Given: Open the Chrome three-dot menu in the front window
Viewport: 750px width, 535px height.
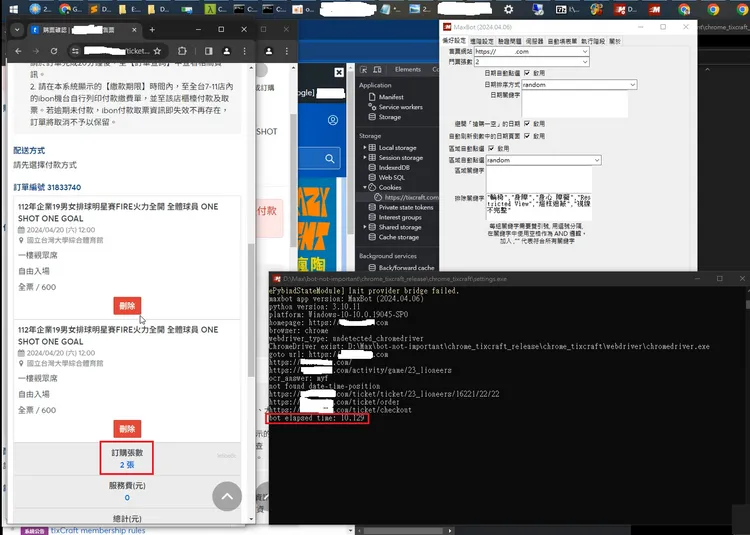Looking at the screenshot, I should [x=244, y=51].
